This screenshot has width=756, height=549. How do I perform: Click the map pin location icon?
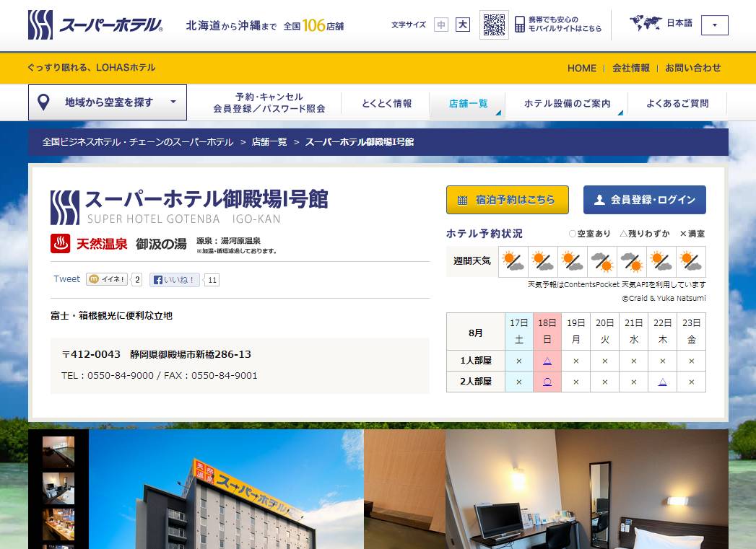pos(43,102)
